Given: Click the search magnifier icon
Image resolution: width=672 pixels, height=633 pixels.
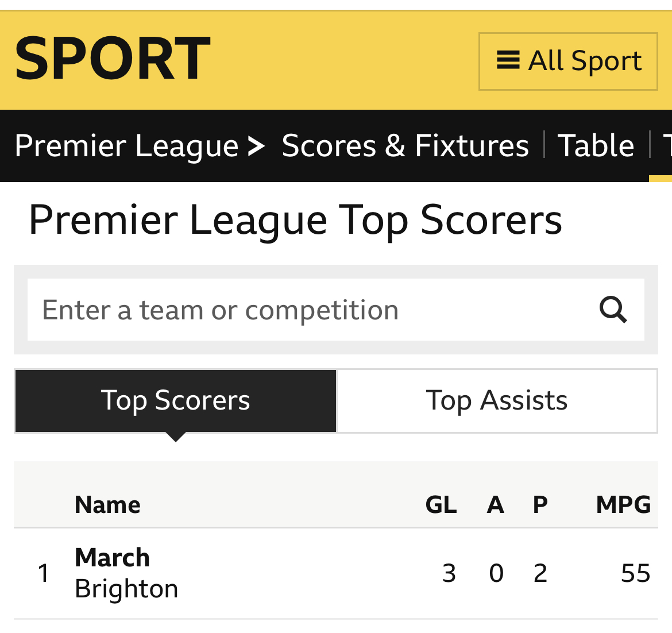Looking at the screenshot, I should (x=613, y=310).
